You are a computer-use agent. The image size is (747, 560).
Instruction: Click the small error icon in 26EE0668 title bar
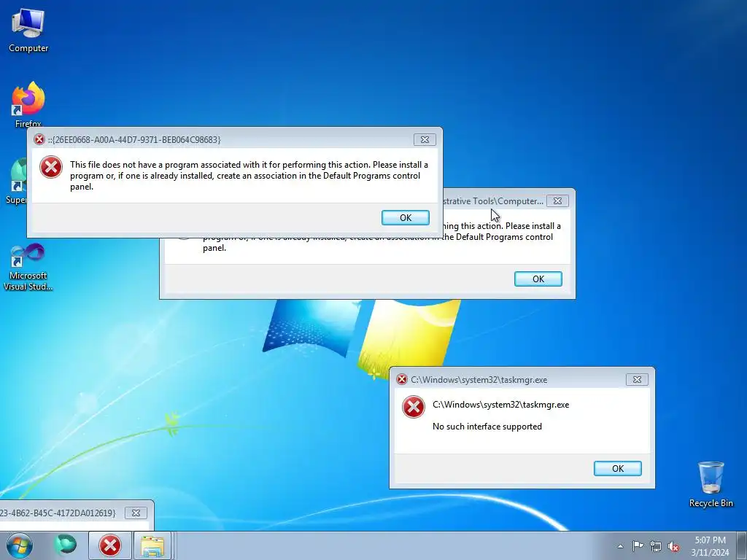[39, 139]
